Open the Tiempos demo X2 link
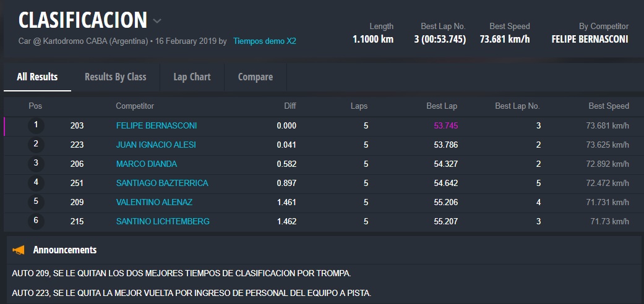Viewport: 644px width, 304px height. [x=264, y=41]
